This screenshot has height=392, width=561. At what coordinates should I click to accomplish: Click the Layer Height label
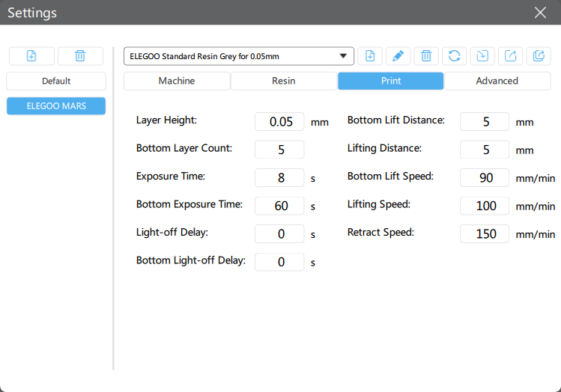166,120
